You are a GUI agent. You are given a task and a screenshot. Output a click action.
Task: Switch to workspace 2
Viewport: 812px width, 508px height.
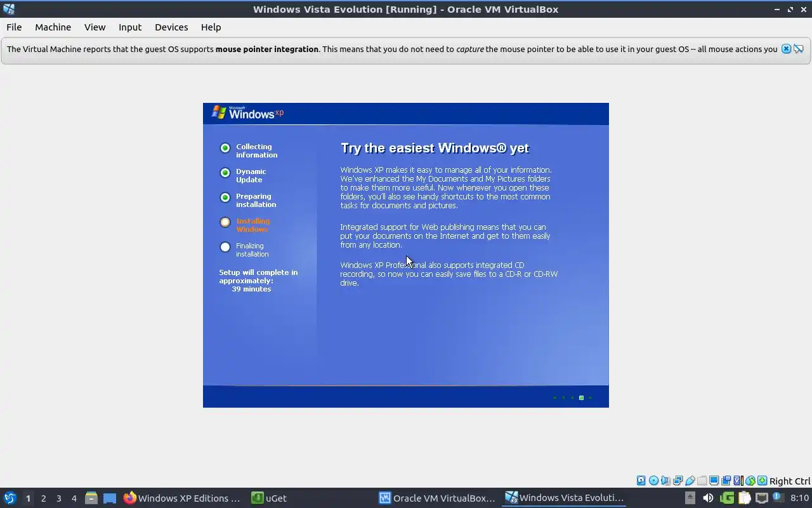tap(43, 498)
